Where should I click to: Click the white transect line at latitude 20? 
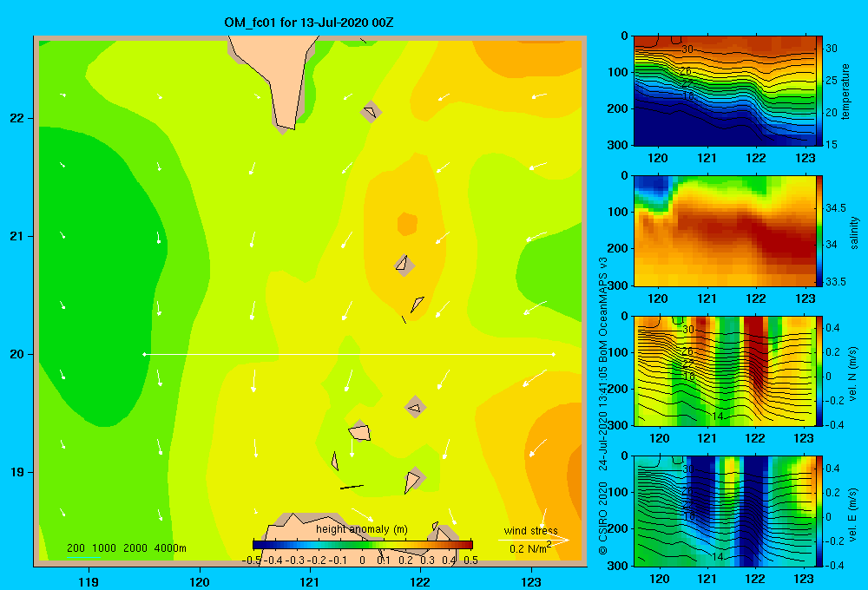pos(349,354)
